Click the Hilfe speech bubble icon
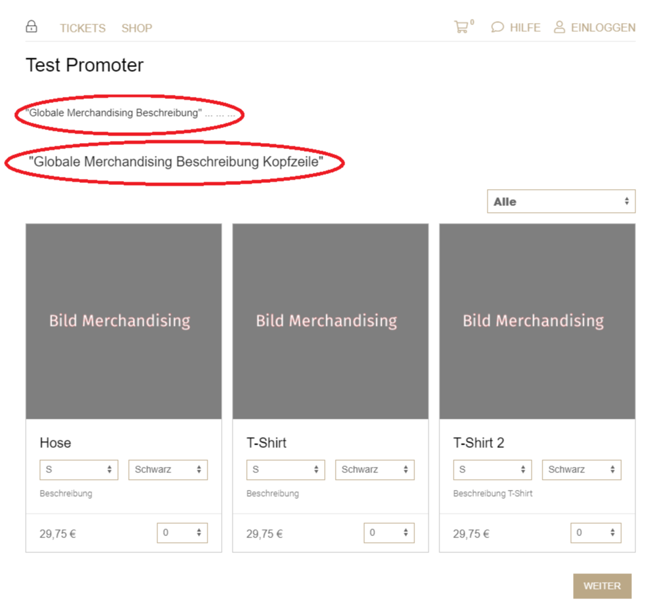This screenshot has height=616, width=672. pyautogui.click(x=498, y=28)
